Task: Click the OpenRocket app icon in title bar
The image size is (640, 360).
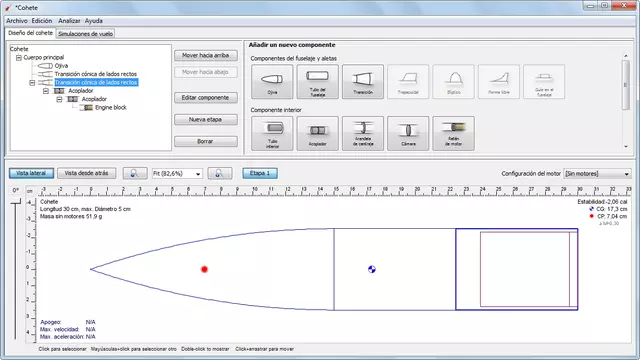Action: point(8,7)
